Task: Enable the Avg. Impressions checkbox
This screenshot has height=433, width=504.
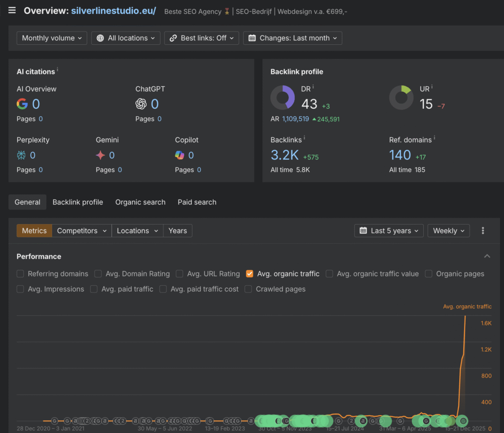Action: (20, 289)
